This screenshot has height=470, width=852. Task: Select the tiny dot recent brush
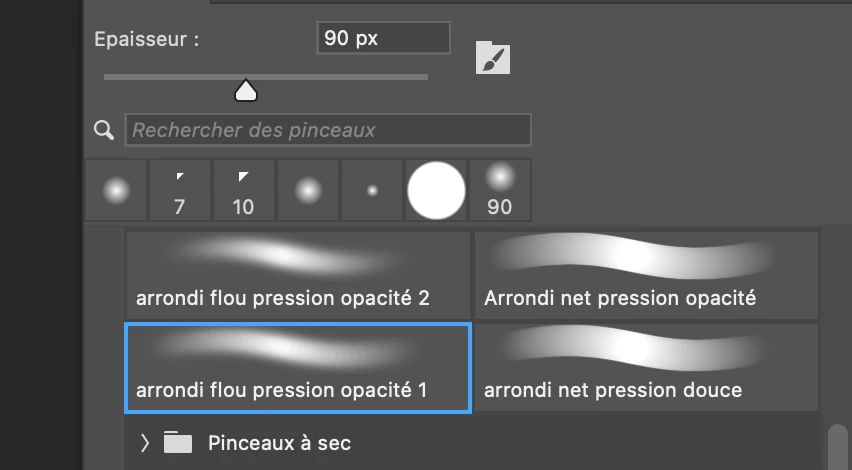(x=372, y=190)
